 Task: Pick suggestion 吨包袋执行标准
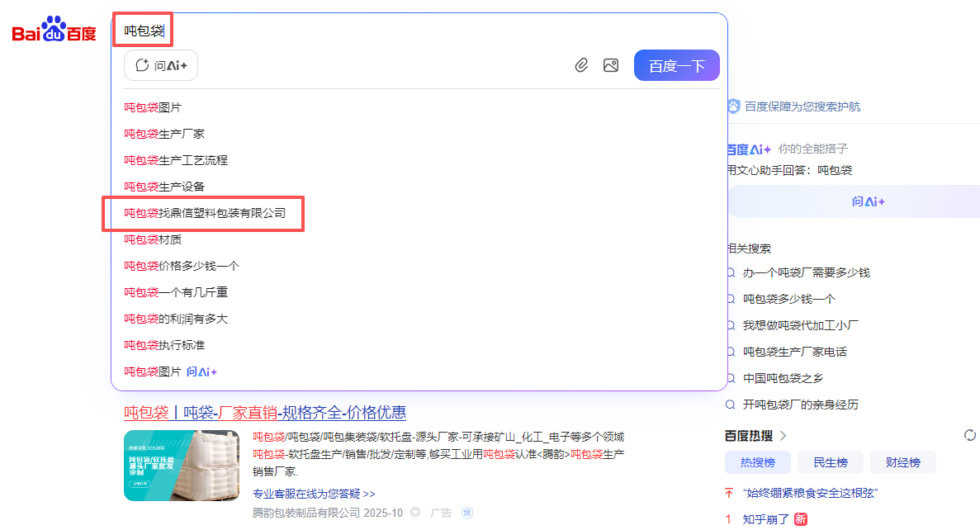coord(164,345)
